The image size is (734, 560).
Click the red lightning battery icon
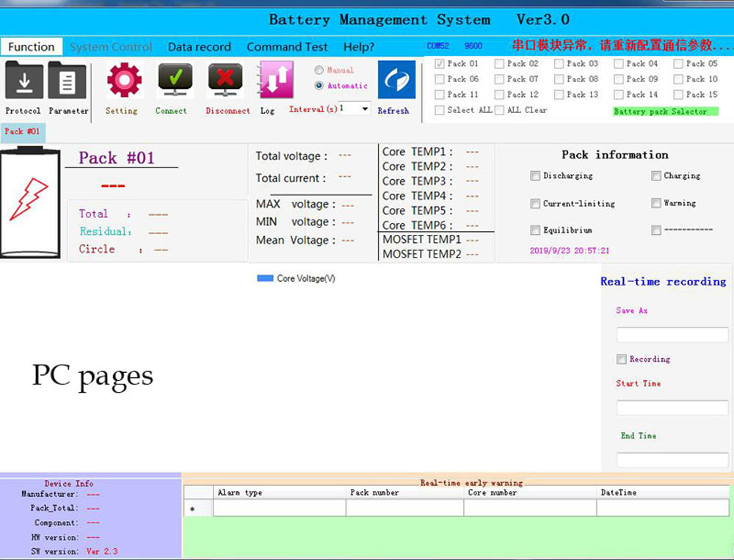pyautogui.click(x=29, y=200)
